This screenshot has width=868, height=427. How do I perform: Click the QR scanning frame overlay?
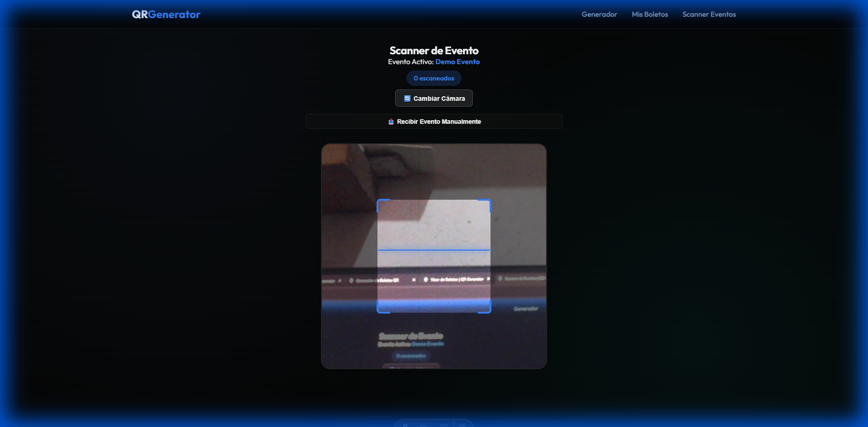tap(434, 256)
